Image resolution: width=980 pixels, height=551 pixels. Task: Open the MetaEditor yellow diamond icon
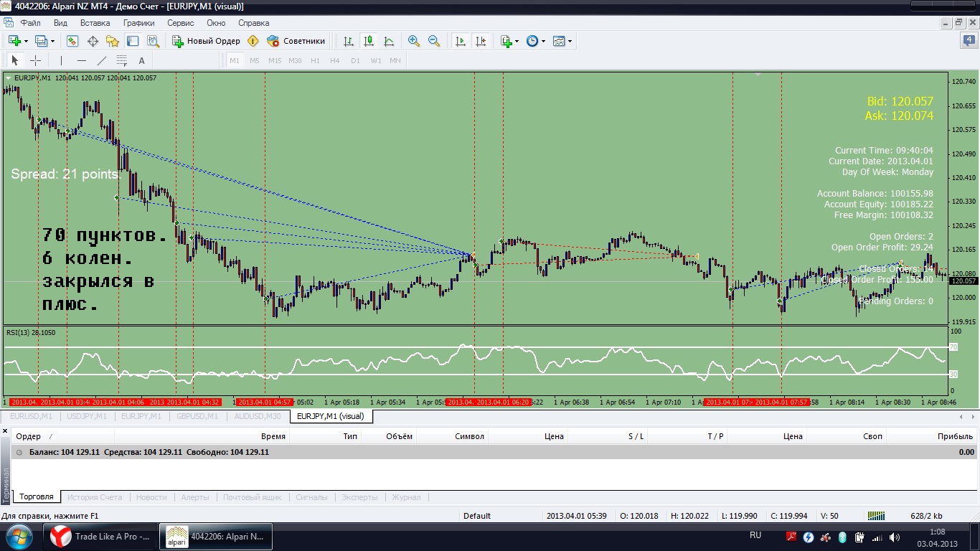(253, 41)
